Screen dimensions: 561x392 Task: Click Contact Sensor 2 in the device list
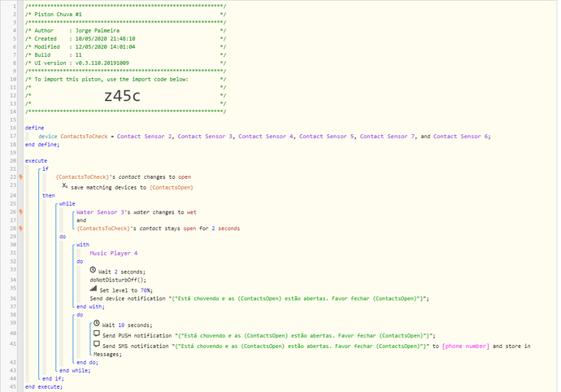click(145, 137)
